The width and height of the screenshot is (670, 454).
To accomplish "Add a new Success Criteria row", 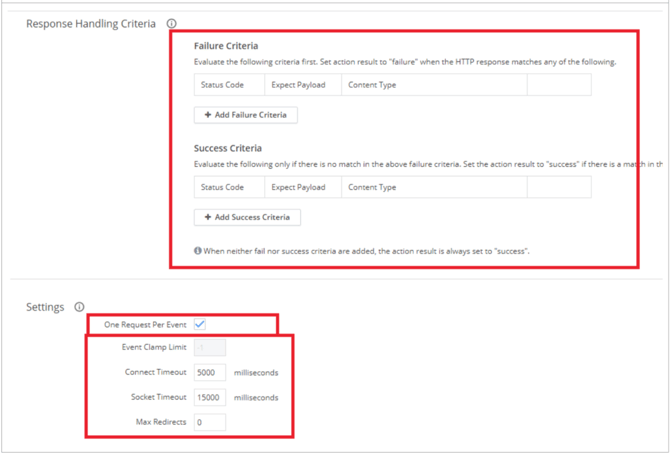I will click(x=247, y=217).
